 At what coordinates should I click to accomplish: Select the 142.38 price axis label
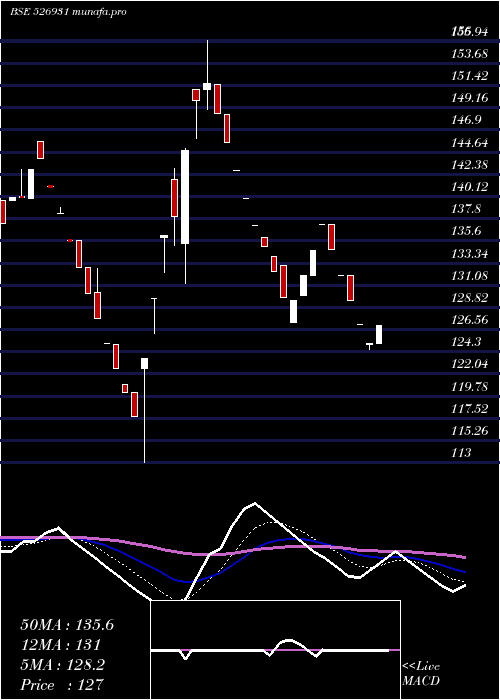tap(469, 165)
